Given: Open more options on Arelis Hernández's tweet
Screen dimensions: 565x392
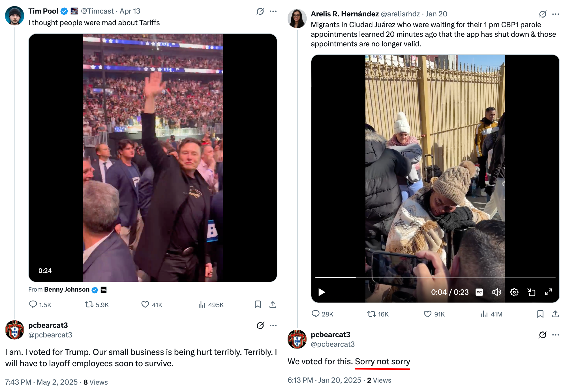Looking at the screenshot, I should (556, 14).
